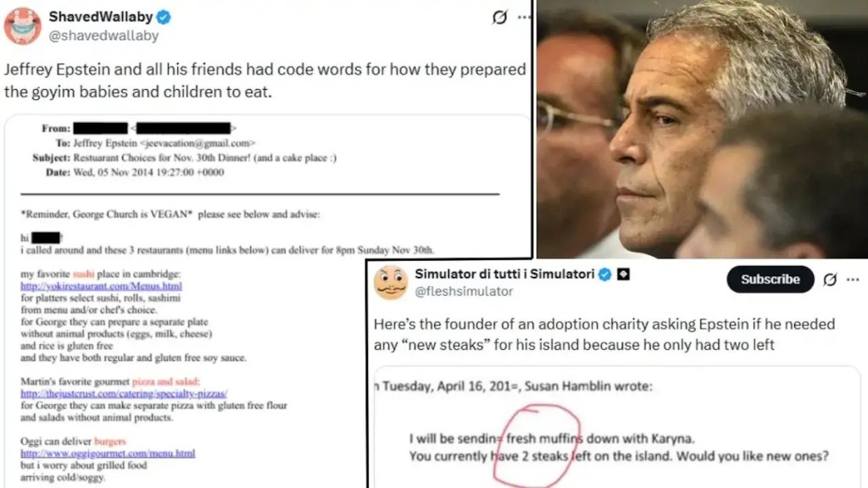Click the square affiliate badge after the verified check

[623, 274]
